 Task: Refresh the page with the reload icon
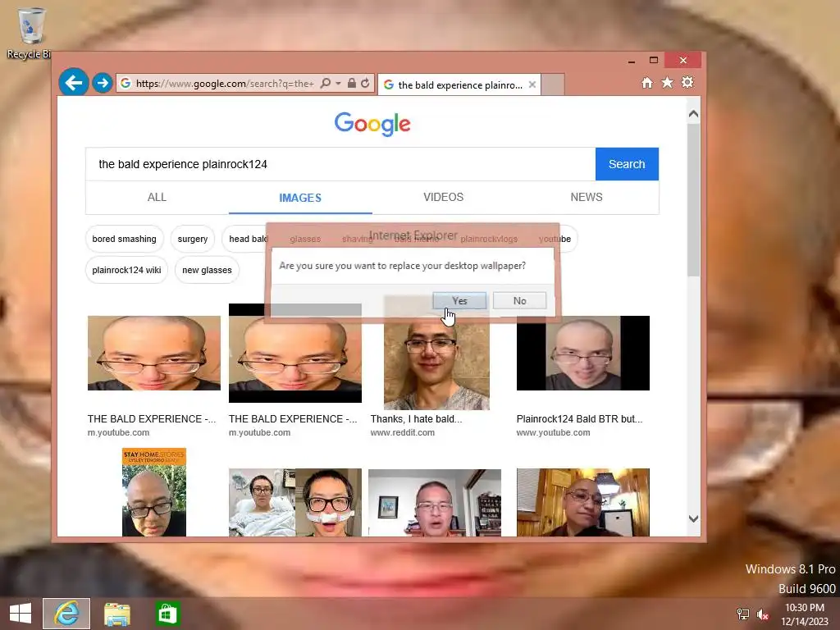point(365,83)
